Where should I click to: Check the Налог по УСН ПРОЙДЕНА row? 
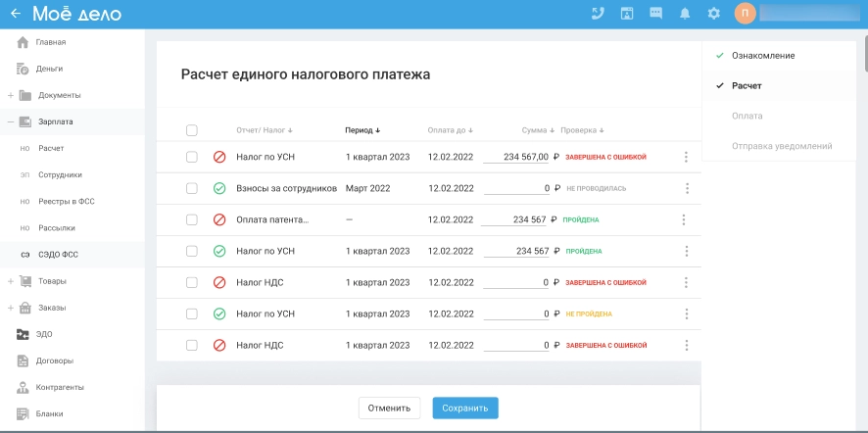coord(192,252)
